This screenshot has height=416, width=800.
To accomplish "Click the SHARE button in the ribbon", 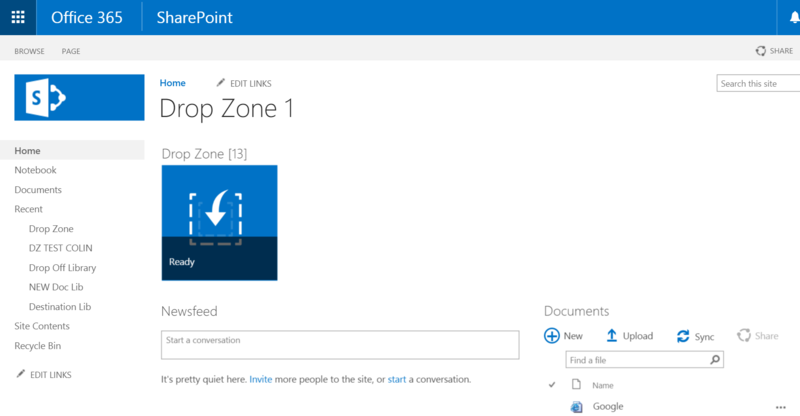I will click(774, 51).
